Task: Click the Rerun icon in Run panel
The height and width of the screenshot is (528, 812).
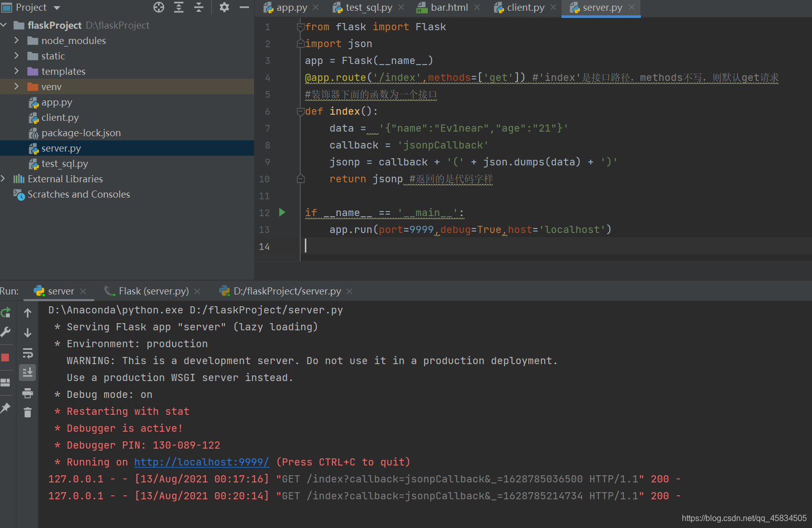Action: pyautogui.click(x=6, y=312)
